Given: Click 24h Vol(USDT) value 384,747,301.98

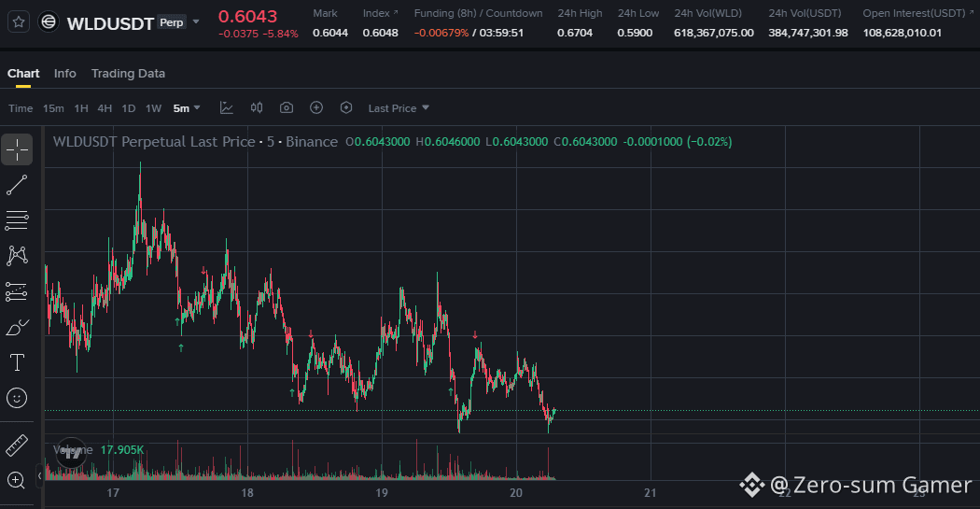Looking at the screenshot, I should click(808, 33).
